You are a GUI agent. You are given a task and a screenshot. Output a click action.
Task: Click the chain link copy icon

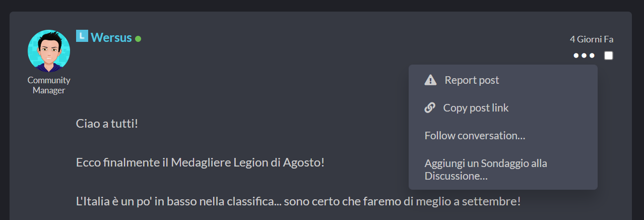point(430,108)
